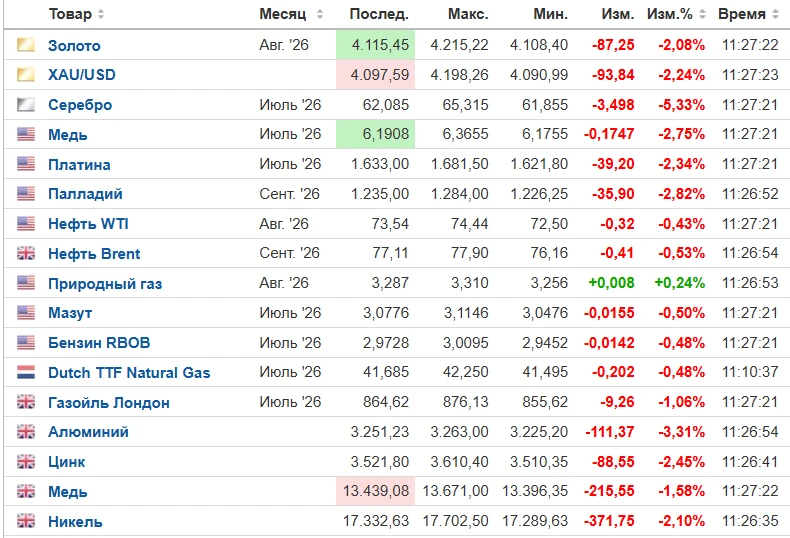Click the UK flag beside Никель
790x538 pixels.
pyautogui.click(x=26, y=521)
